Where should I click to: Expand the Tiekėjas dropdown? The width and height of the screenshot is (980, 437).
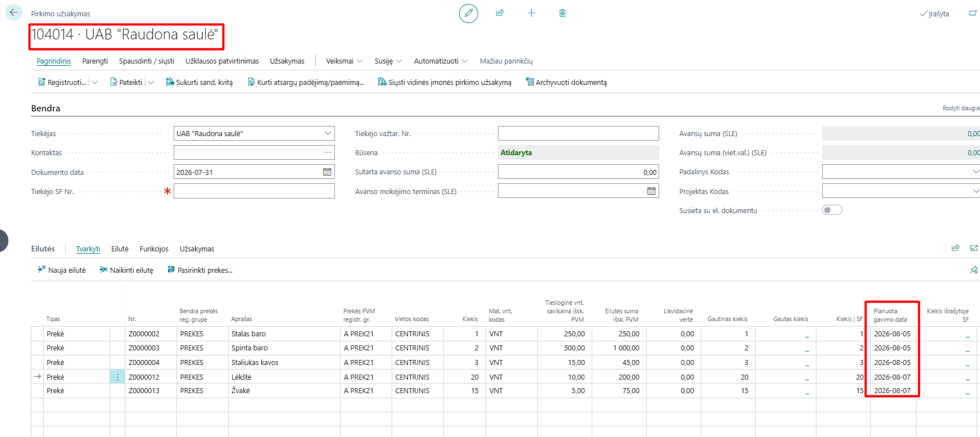(328, 133)
